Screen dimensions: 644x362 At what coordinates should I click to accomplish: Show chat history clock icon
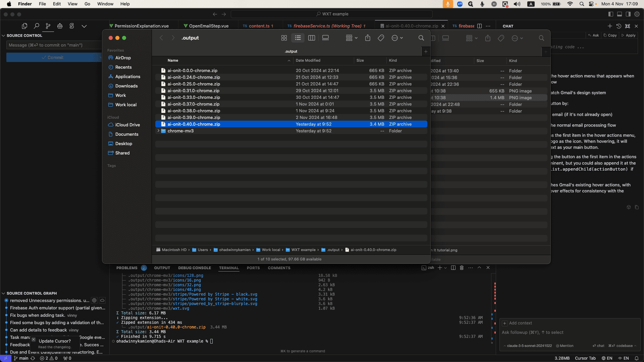tap(619, 26)
